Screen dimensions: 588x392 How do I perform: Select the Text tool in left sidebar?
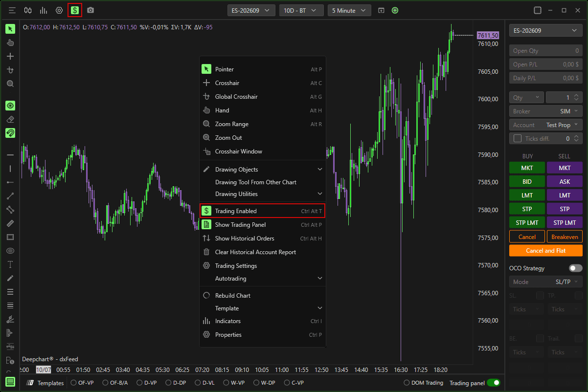tap(10, 264)
